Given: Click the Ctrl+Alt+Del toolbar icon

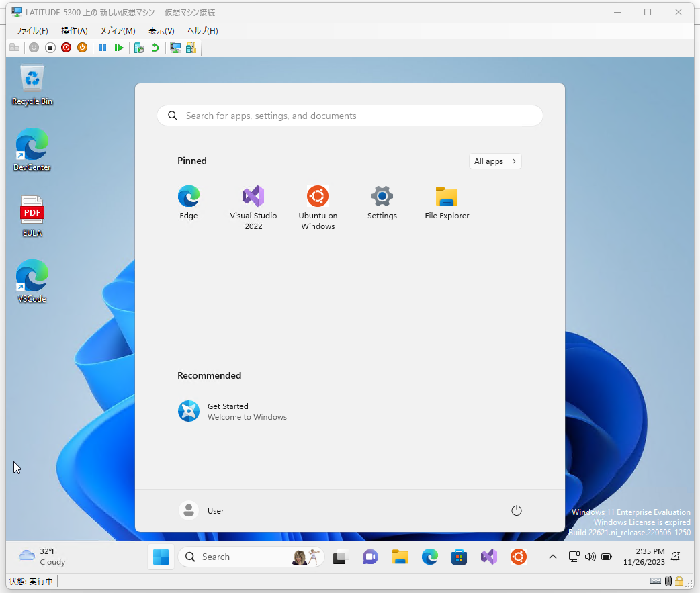Looking at the screenshot, I should pos(14,47).
